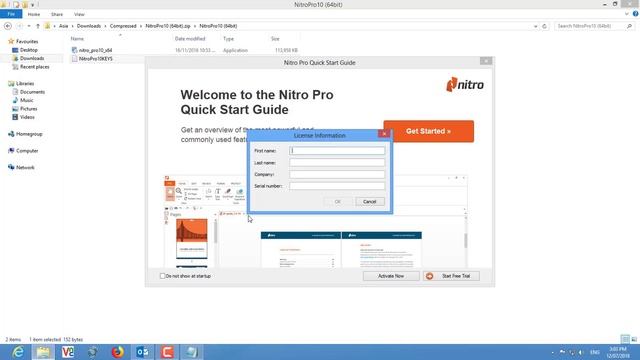Click the taskbar clock

point(618,352)
